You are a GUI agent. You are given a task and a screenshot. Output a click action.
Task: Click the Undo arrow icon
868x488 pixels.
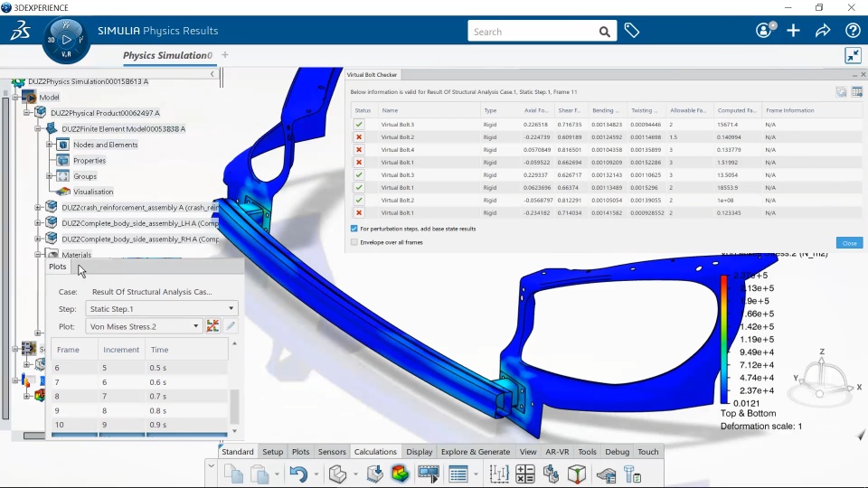pos(298,474)
